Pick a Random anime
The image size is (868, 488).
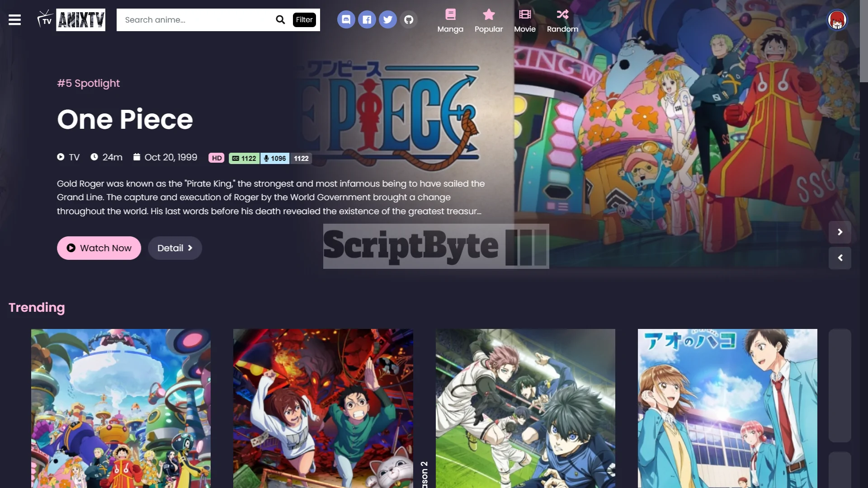562,21
